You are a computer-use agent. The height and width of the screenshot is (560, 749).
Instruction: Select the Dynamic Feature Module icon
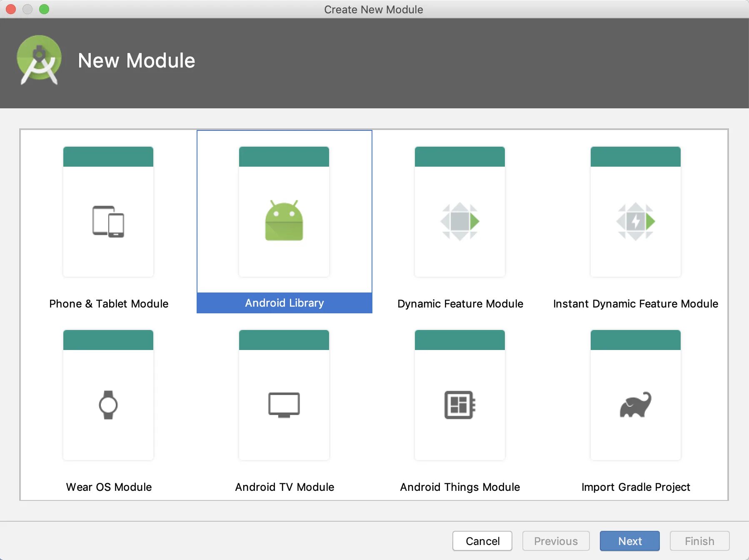point(460,221)
